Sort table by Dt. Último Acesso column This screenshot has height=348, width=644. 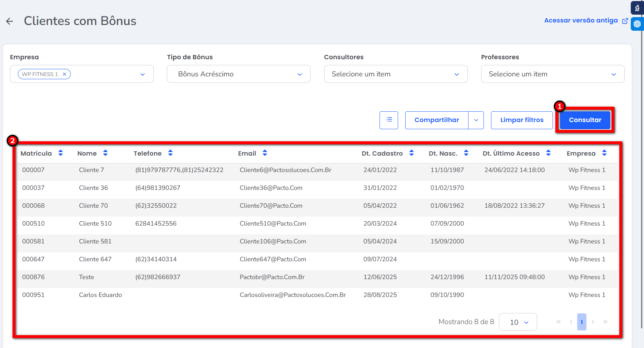tap(548, 153)
